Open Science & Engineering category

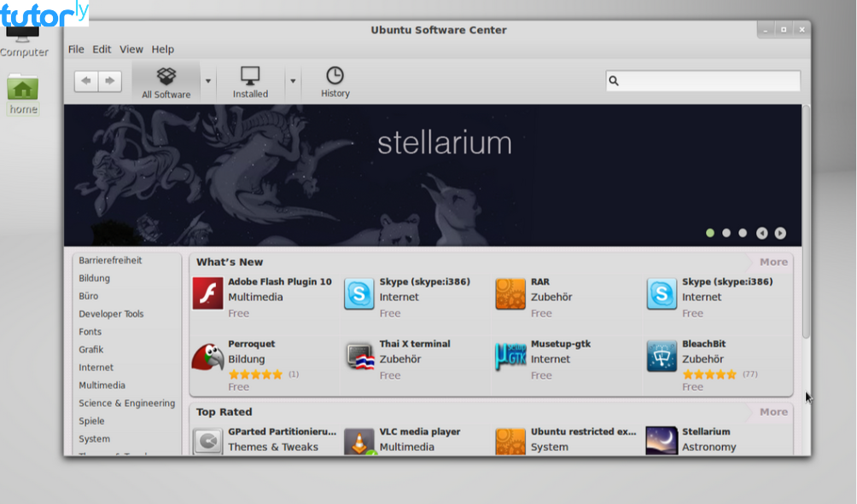[x=127, y=403]
